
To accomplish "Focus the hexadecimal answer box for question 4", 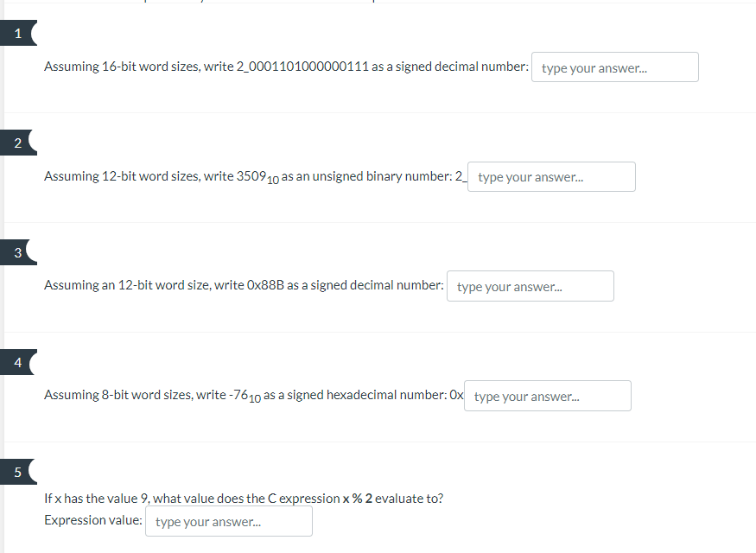I will [547, 395].
